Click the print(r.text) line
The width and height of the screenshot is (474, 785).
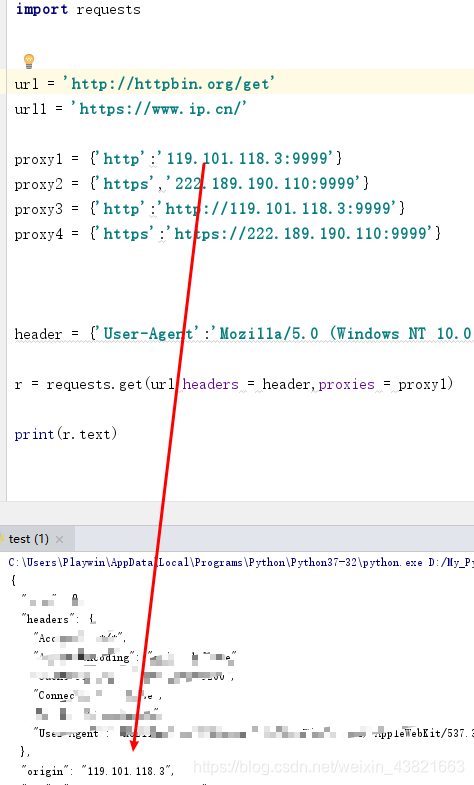66,434
